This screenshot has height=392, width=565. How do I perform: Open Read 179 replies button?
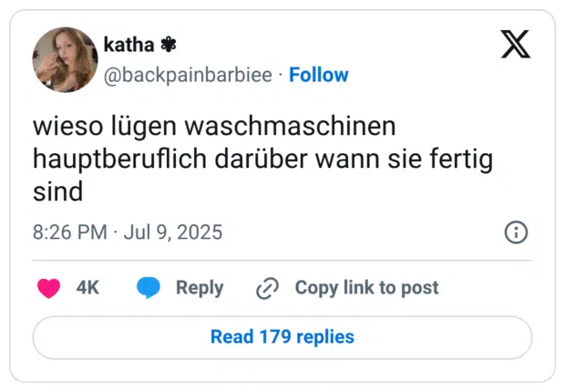click(282, 337)
